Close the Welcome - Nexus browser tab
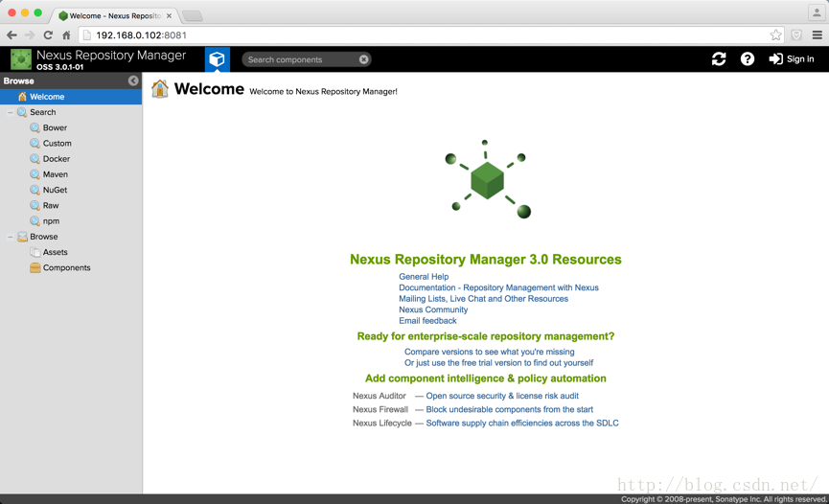829x504 pixels. (x=170, y=16)
